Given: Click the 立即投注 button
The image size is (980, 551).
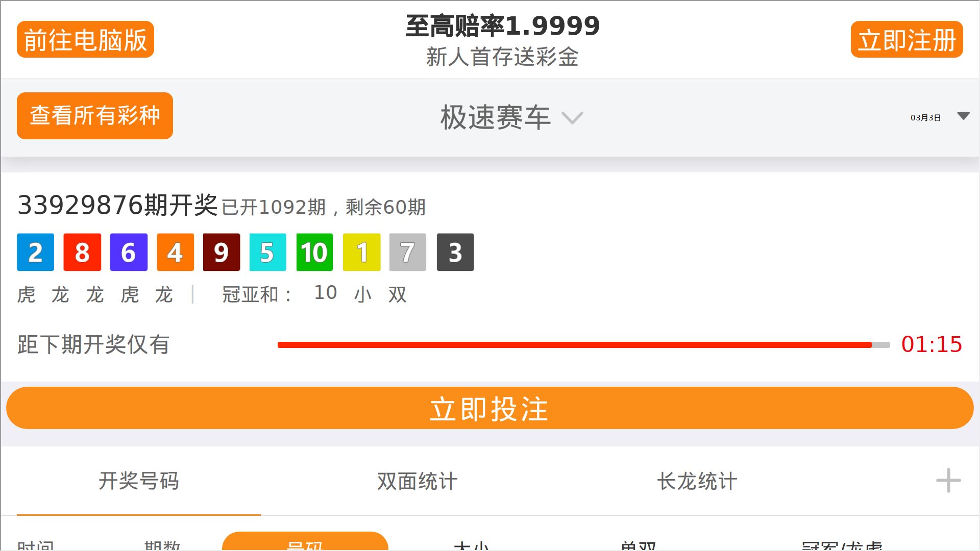Looking at the screenshot, I should 490,408.
